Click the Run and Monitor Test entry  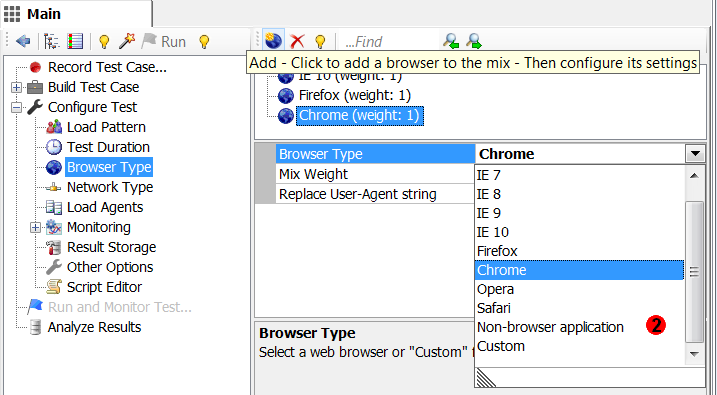click(120, 307)
